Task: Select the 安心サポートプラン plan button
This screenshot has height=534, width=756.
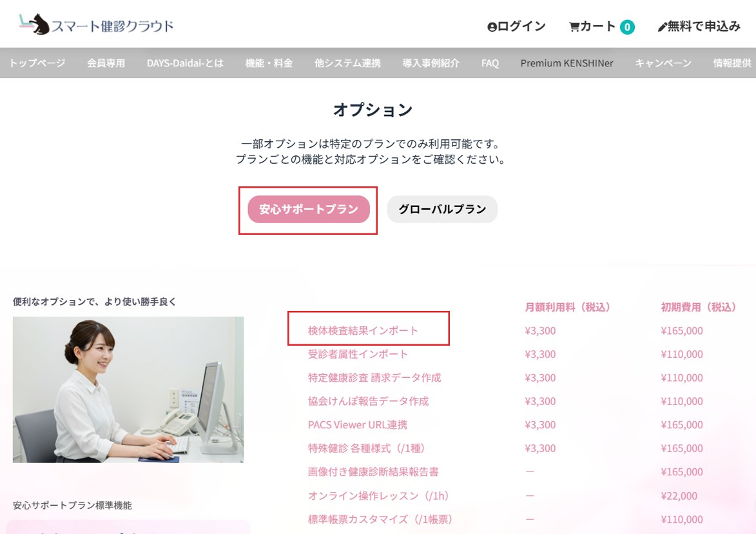Action: [x=309, y=210]
